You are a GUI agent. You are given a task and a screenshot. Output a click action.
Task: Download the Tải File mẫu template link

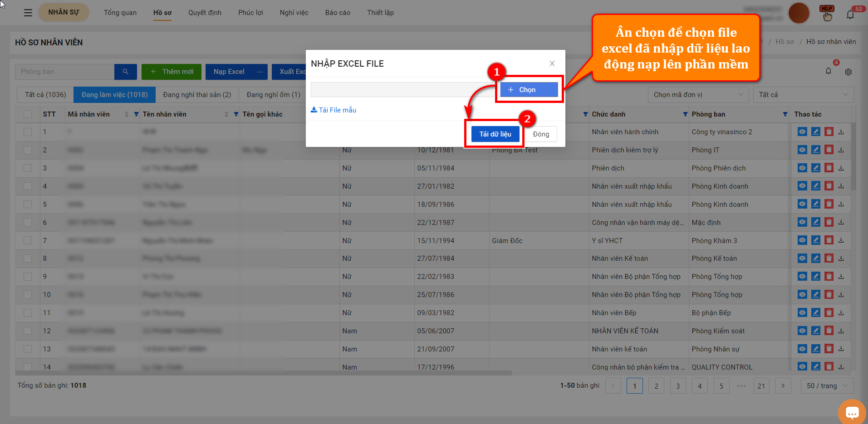click(x=333, y=110)
